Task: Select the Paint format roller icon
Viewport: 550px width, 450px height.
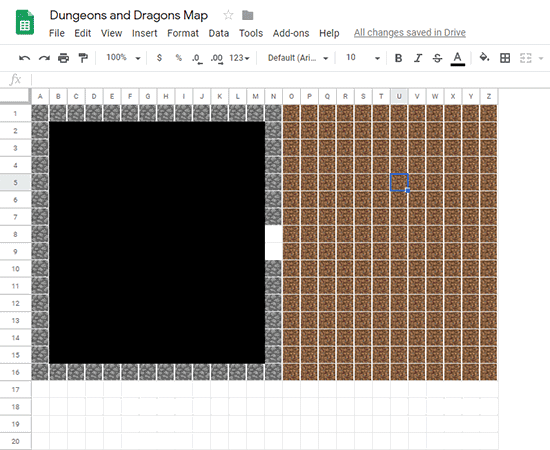Action: click(83, 58)
